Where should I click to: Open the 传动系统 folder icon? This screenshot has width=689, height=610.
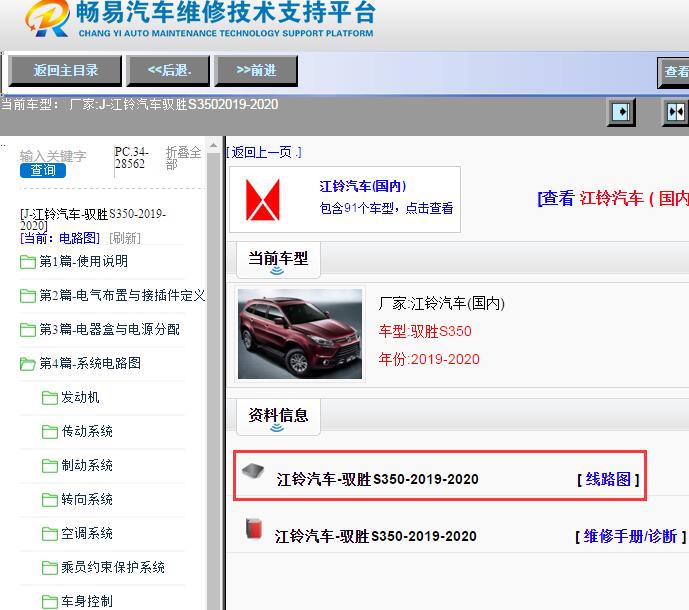[x=49, y=432]
